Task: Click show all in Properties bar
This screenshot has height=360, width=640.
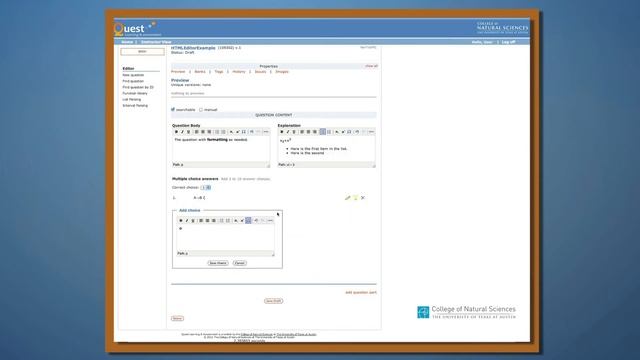Action: click(x=371, y=66)
